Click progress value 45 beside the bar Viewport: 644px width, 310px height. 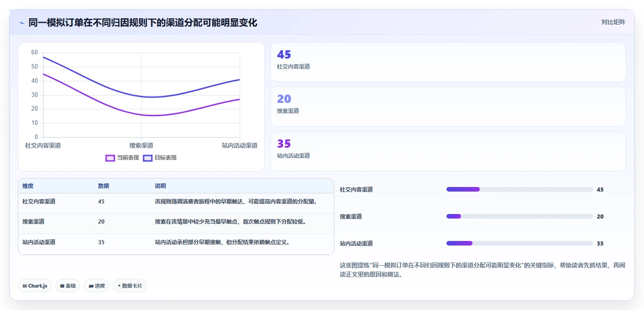click(600, 189)
